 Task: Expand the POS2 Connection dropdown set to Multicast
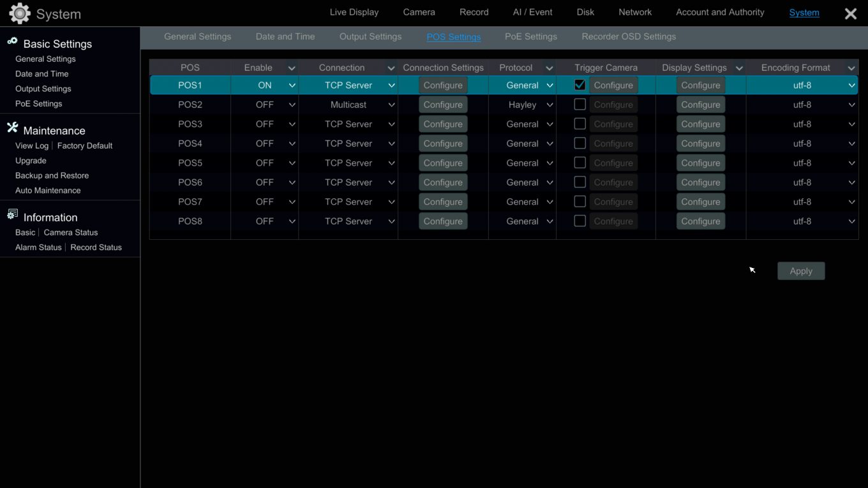coord(391,105)
